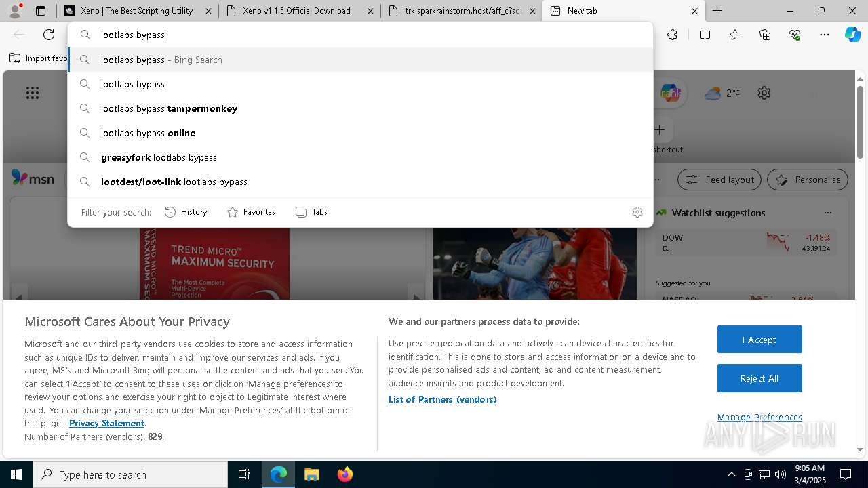The height and width of the screenshot is (488, 868).
Task: Open the Collections toolbar icon
Action: tap(765, 35)
